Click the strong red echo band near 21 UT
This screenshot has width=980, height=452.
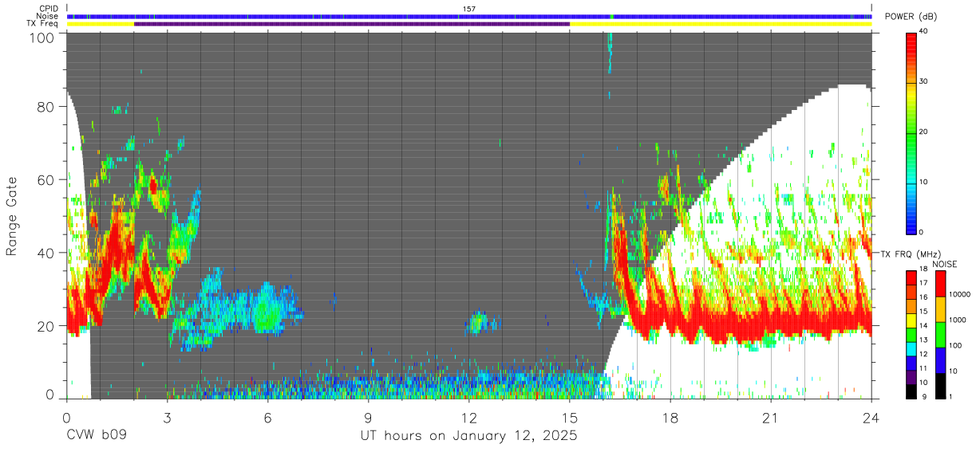tap(770, 323)
